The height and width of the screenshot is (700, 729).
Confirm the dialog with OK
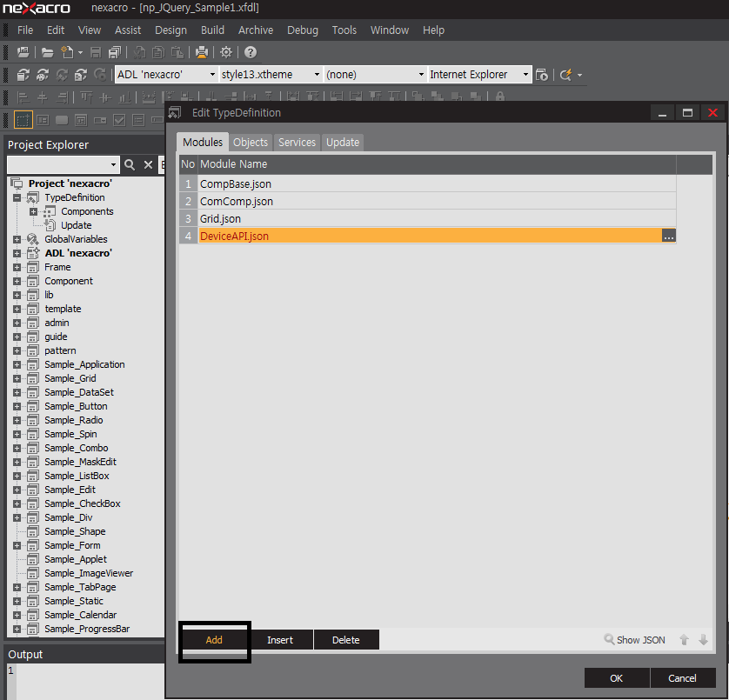click(x=617, y=678)
